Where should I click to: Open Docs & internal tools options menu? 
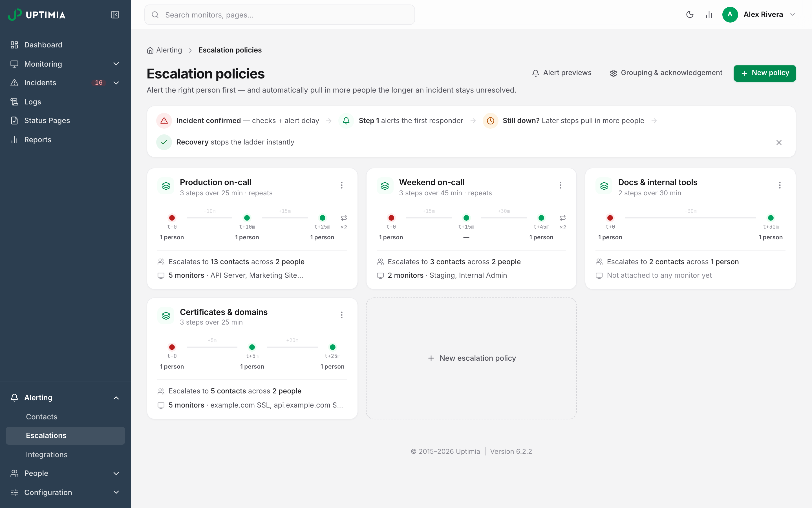[780, 185]
